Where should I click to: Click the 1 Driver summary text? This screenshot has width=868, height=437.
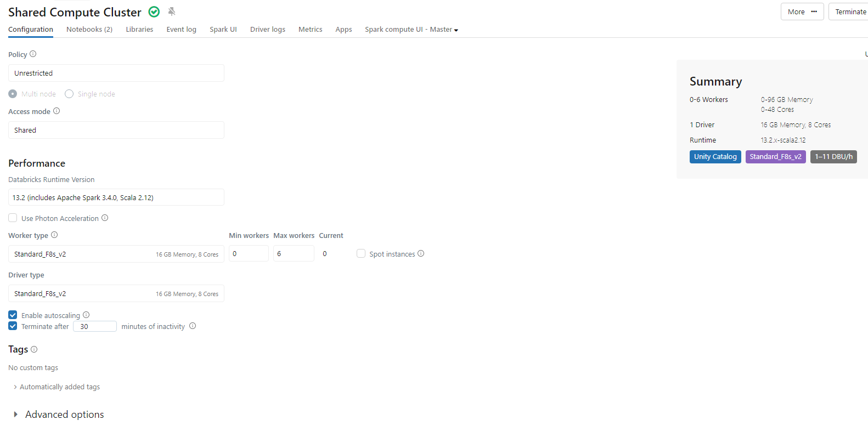pyautogui.click(x=702, y=125)
